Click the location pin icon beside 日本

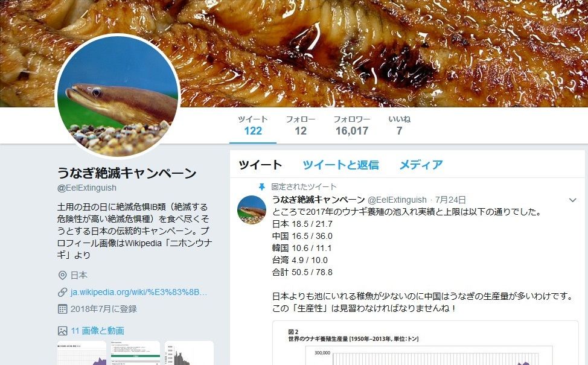point(63,276)
